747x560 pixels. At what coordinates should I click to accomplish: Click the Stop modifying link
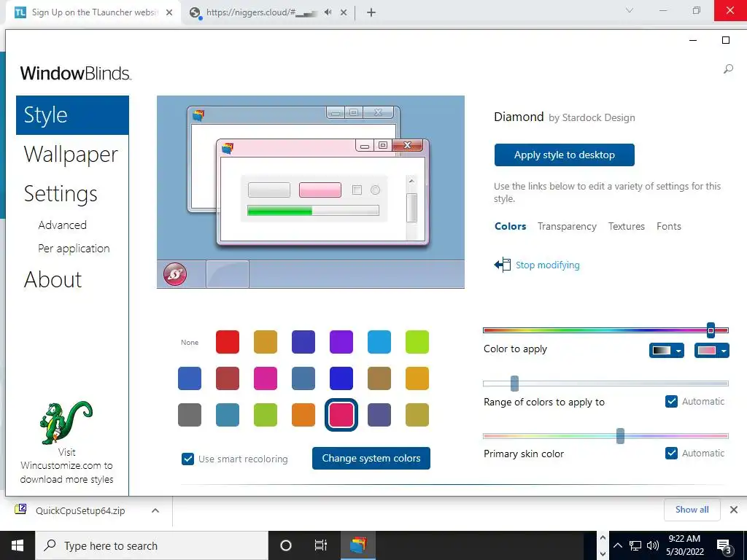tap(547, 265)
